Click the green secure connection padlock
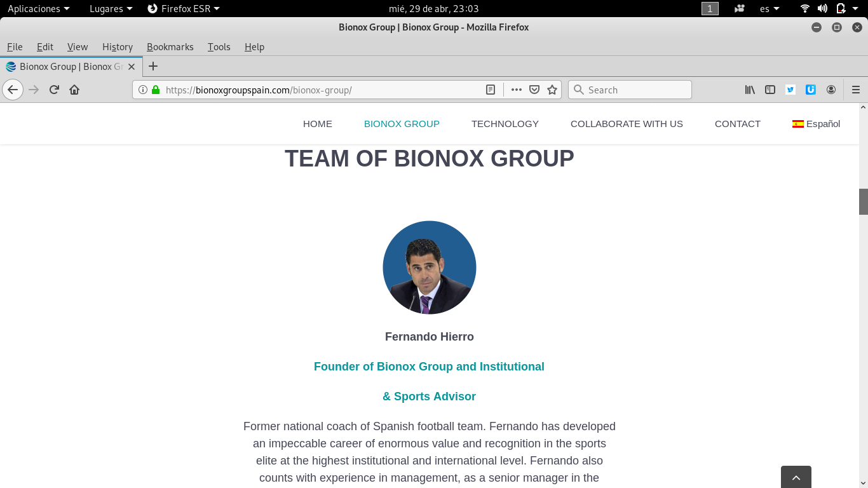 click(156, 90)
